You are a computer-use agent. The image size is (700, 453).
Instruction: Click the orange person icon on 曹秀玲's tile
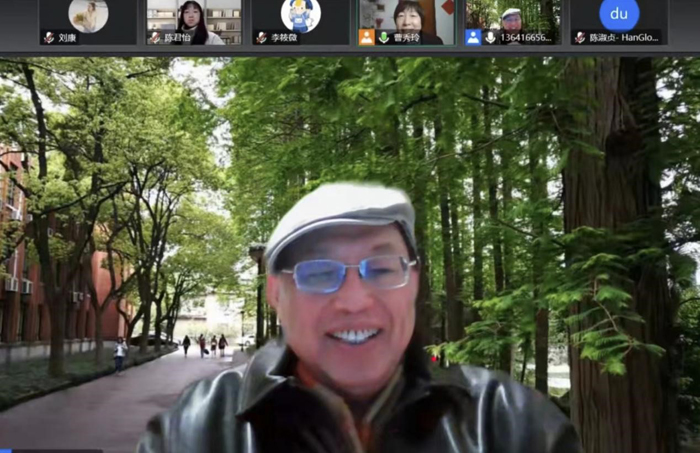367,37
